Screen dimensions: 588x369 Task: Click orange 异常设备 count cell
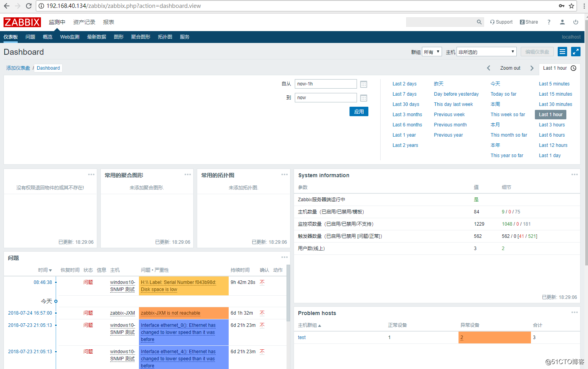(x=494, y=337)
